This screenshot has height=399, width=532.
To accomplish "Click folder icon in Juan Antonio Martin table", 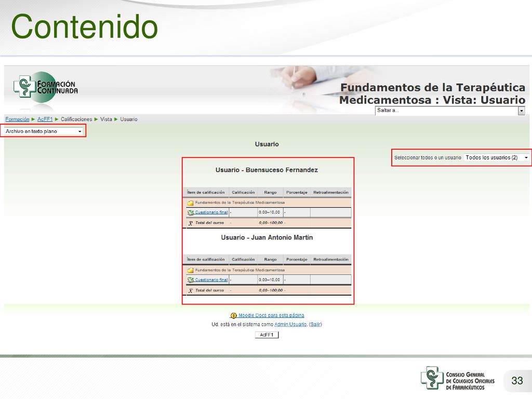I will point(190,270).
